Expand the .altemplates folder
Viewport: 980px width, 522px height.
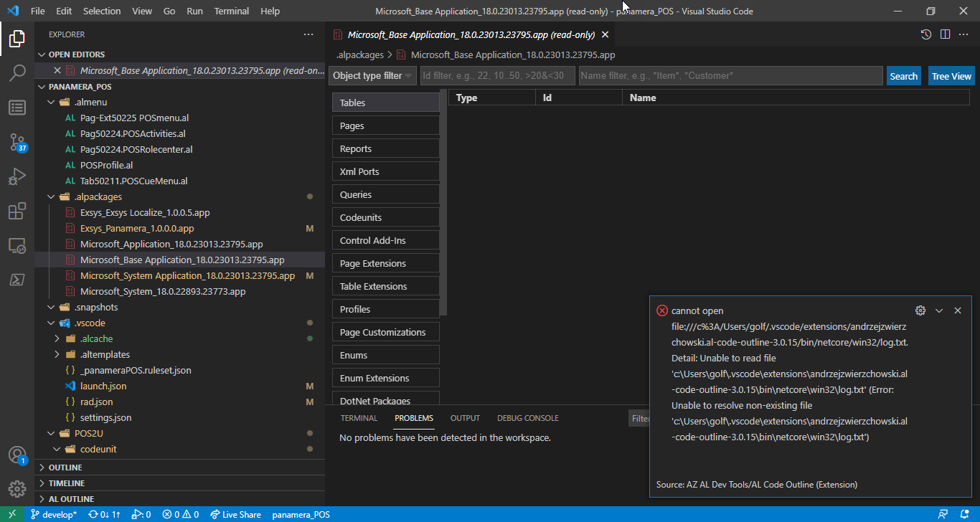(57, 354)
